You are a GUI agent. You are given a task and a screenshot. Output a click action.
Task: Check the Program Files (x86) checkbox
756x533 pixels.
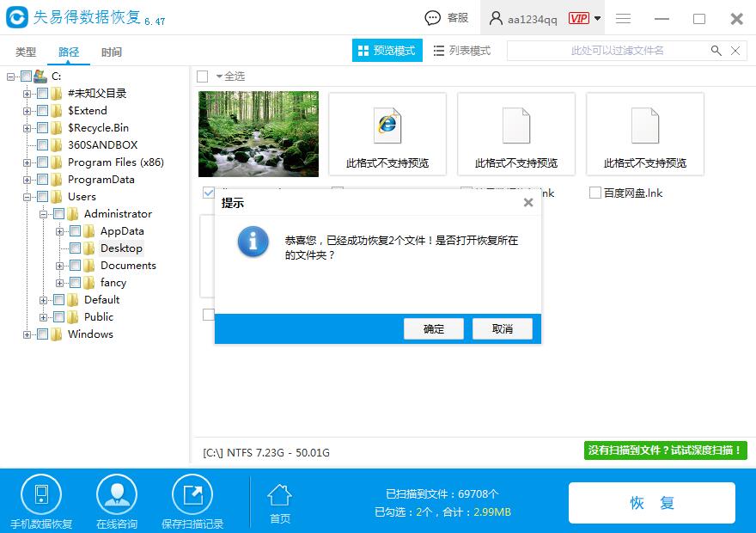42,162
